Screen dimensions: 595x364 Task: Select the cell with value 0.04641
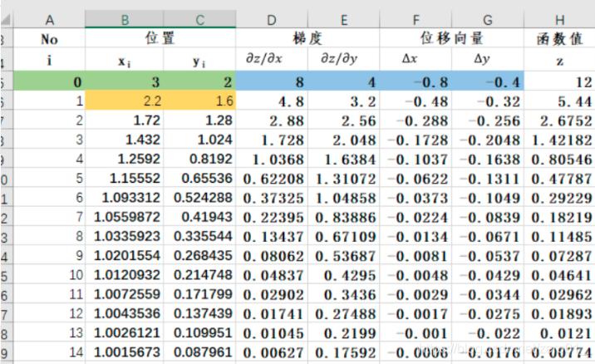559,275
